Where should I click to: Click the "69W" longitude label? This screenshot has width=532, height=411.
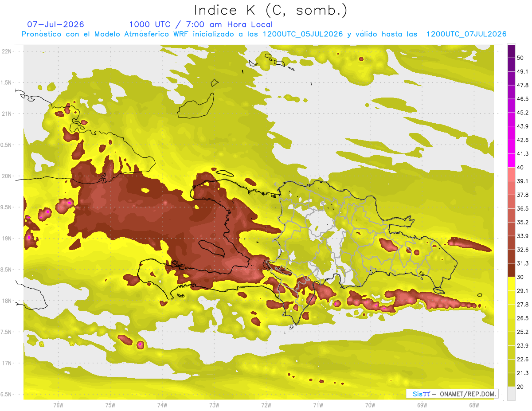(422, 405)
